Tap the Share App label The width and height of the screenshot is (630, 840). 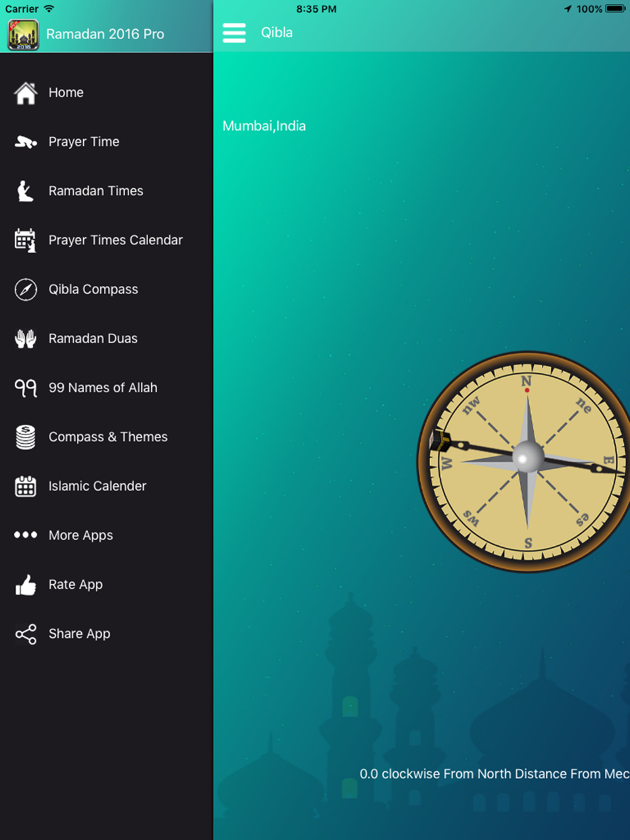[x=79, y=633]
